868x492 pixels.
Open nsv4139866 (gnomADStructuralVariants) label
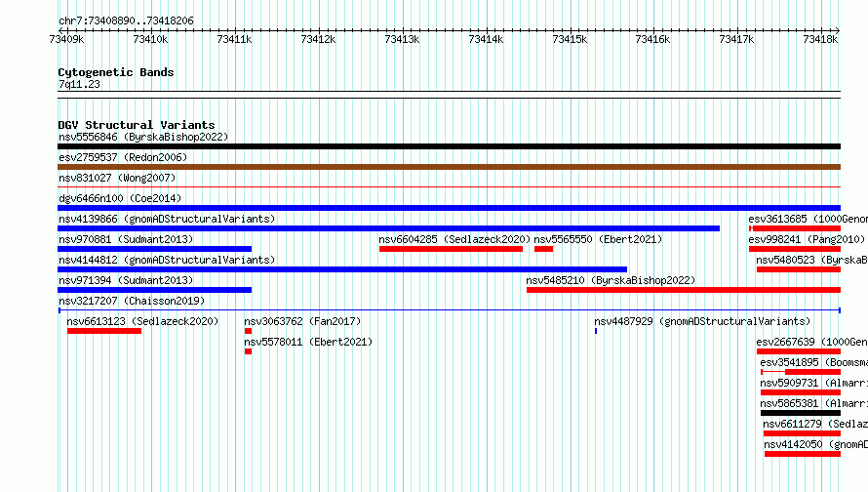pyautogui.click(x=167, y=219)
